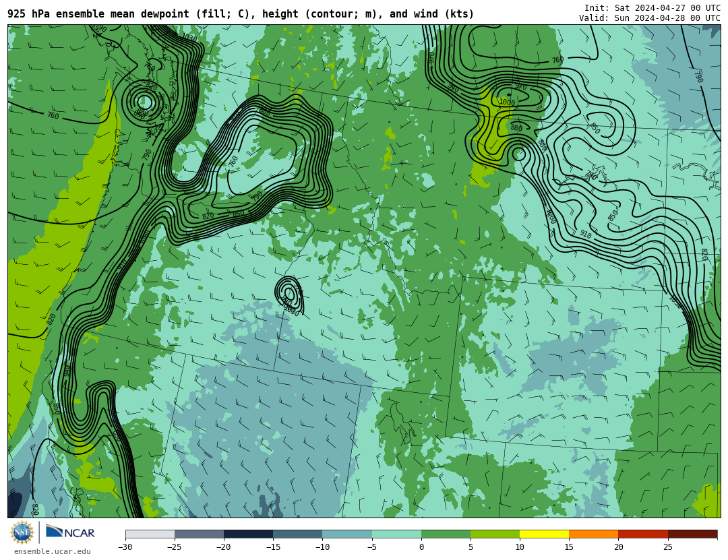Pick the red 20 to 25 colorbar segment
The image size is (728, 560).
[643, 534]
